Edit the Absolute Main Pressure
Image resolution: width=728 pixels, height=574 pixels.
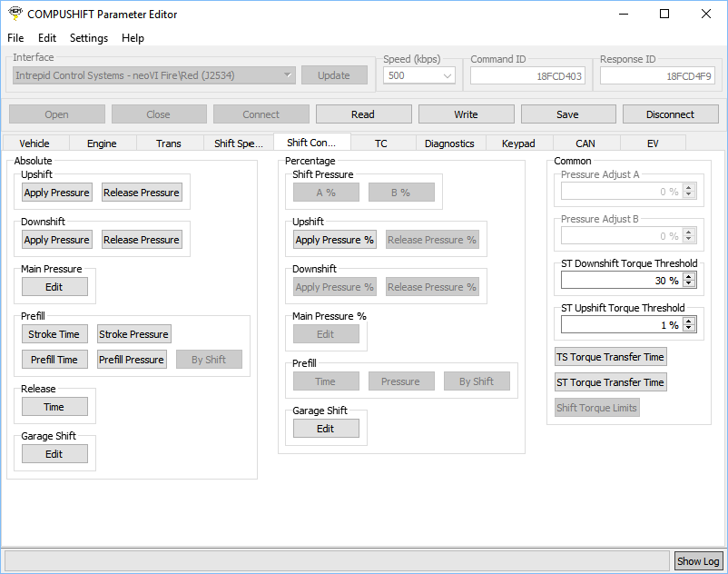[x=54, y=287]
